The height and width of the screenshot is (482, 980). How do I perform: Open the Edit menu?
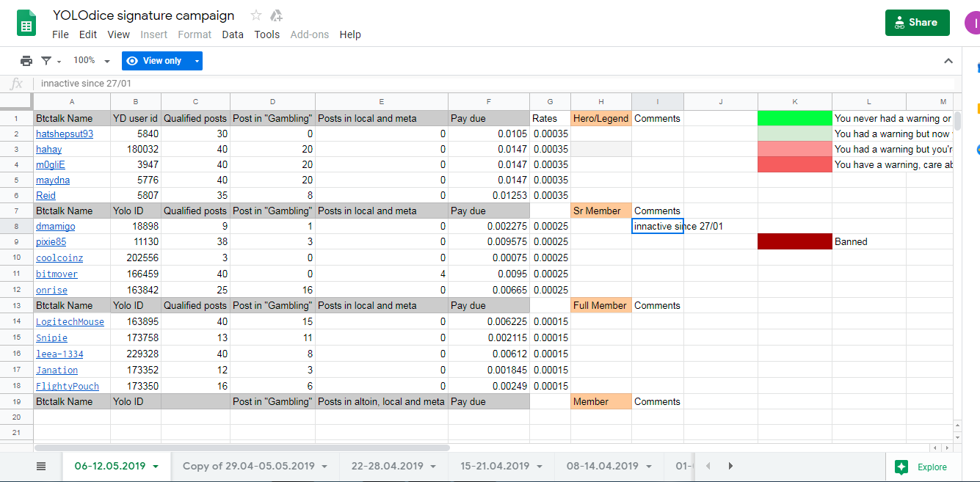click(88, 34)
